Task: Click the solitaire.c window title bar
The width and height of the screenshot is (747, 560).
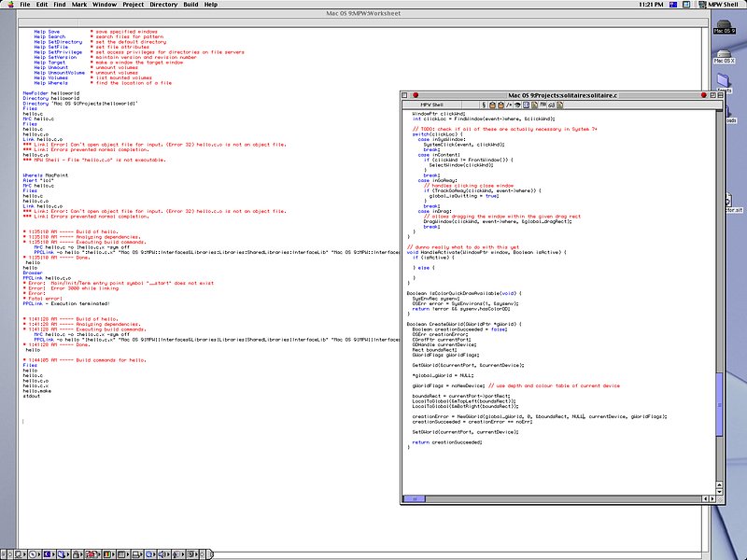Action: click(562, 95)
